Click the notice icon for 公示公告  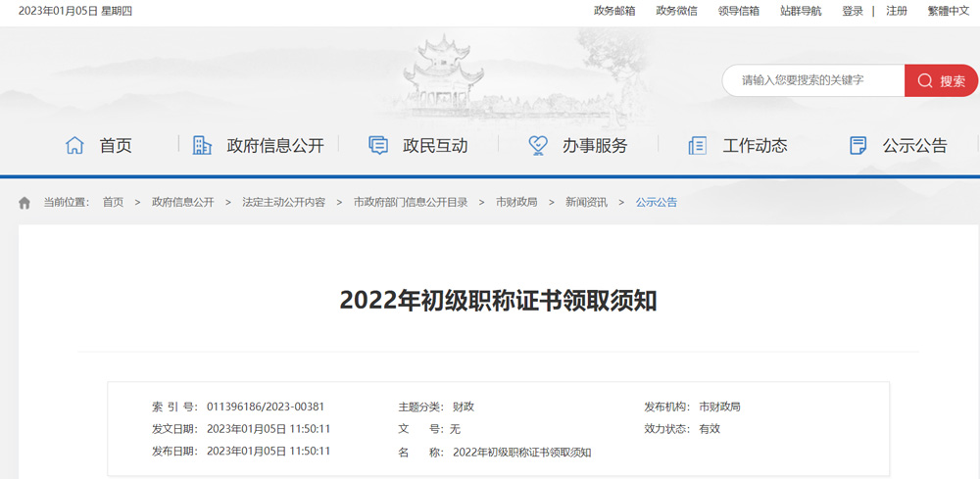pyautogui.click(x=858, y=146)
